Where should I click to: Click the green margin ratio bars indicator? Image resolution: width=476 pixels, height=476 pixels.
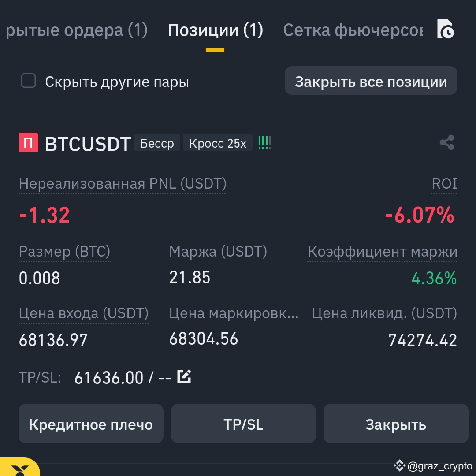pos(264,142)
